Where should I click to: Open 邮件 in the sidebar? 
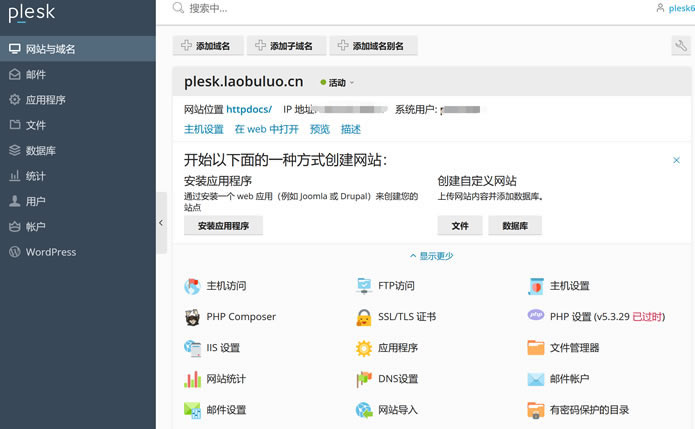(x=78, y=74)
